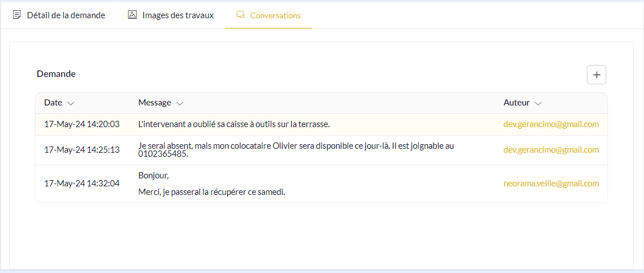Click the Images des travaux picture icon

pyautogui.click(x=132, y=15)
